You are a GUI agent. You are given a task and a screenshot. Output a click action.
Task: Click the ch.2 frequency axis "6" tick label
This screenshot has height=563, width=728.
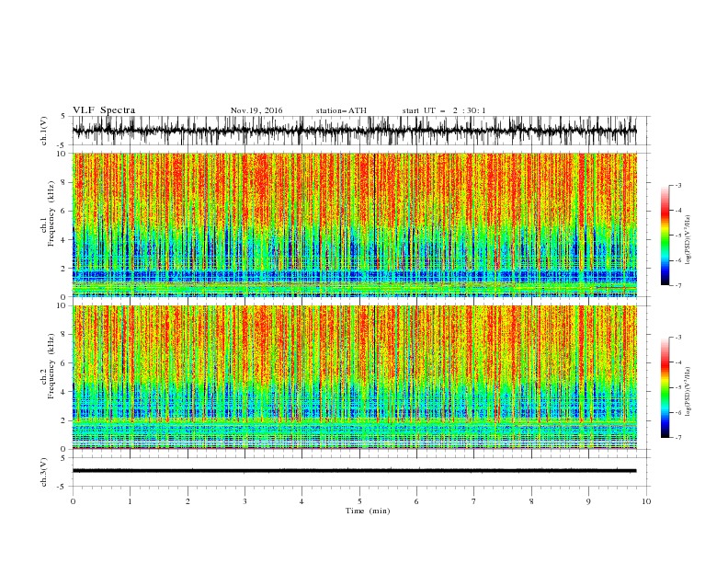(x=63, y=363)
